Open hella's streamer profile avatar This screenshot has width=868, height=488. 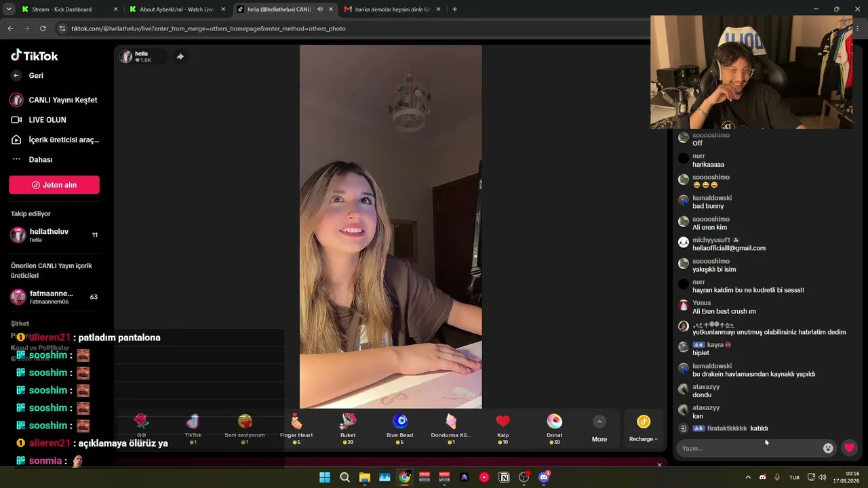pyautogui.click(x=125, y=56)
